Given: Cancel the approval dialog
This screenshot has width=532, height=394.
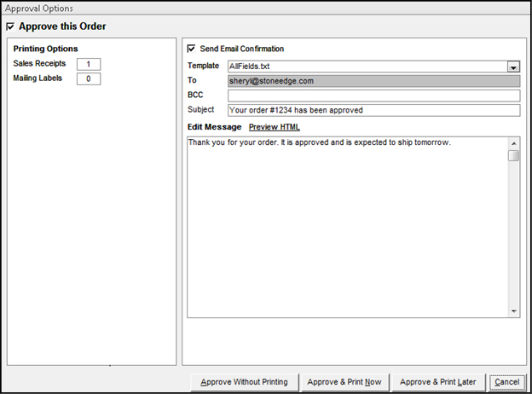Looking at the screenshot, I should [506, 381].
